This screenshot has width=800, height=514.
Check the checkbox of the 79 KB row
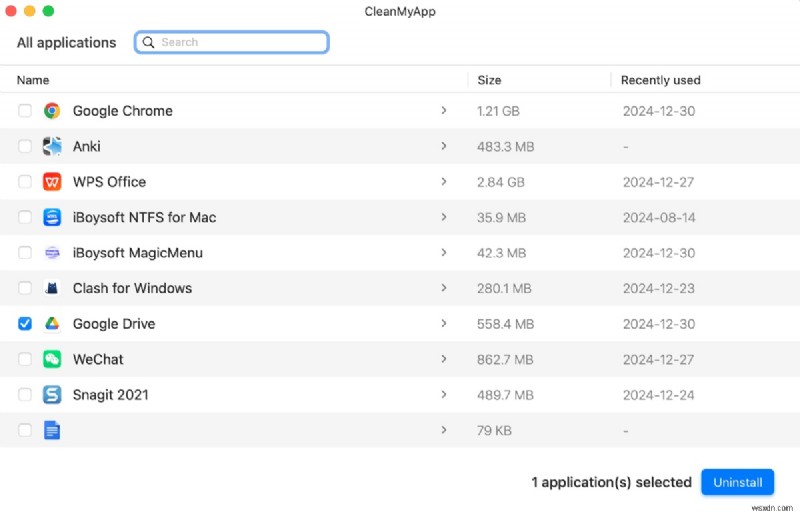24,430
